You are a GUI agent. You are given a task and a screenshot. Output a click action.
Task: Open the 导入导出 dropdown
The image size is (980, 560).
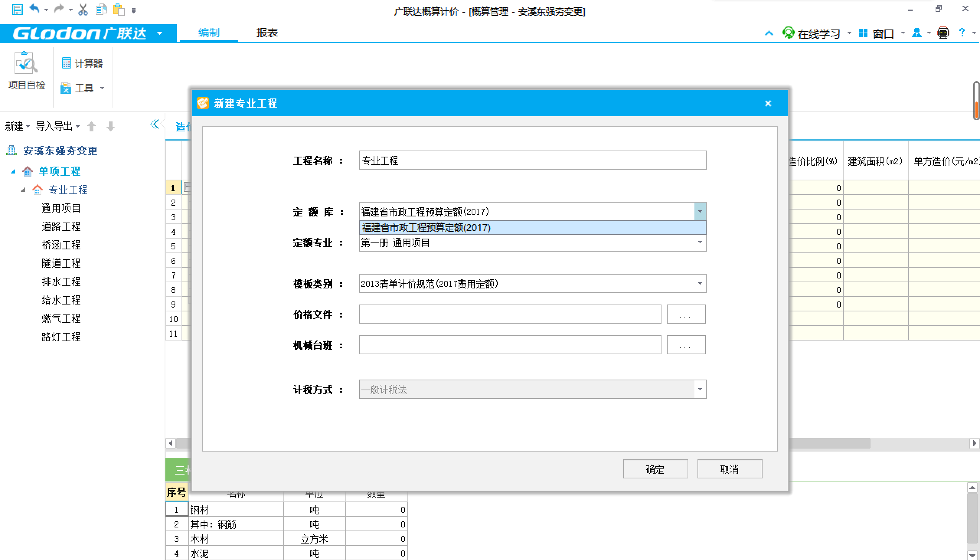coord(57,126)
